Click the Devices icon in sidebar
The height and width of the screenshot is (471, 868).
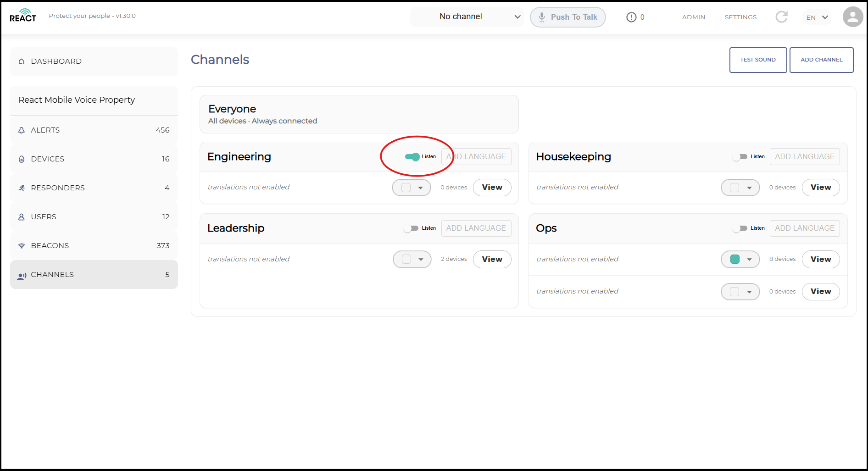point(22,159)
